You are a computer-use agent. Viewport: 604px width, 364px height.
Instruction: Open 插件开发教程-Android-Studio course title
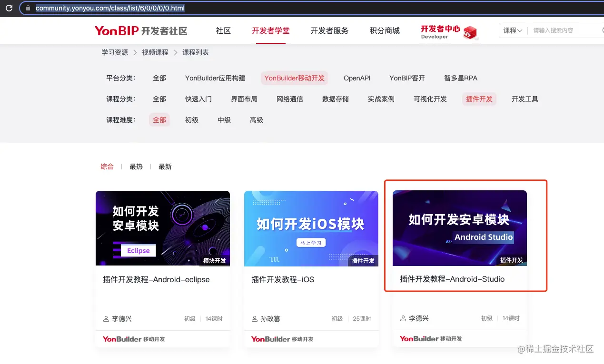[452, 279]
